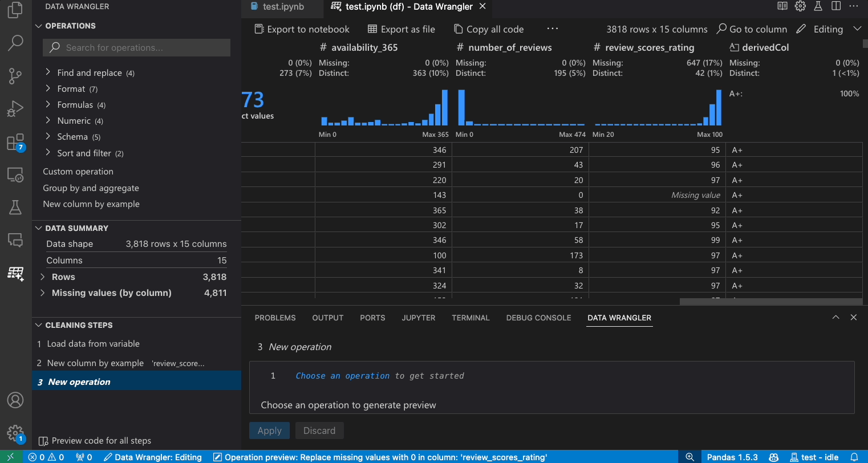Open the Accounts icon above the gear
Image resolution: width=868 pixels, height=463 pixels.
pos(15,400)
